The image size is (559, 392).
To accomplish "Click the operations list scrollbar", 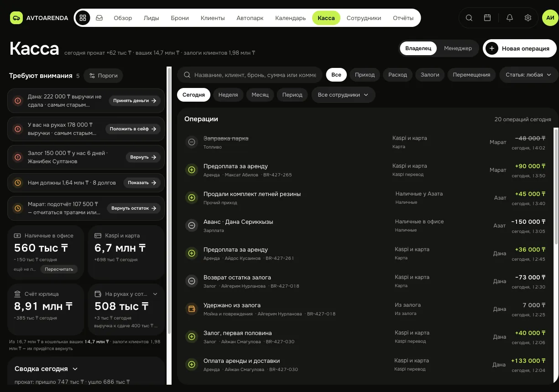I will pos(556,187).
